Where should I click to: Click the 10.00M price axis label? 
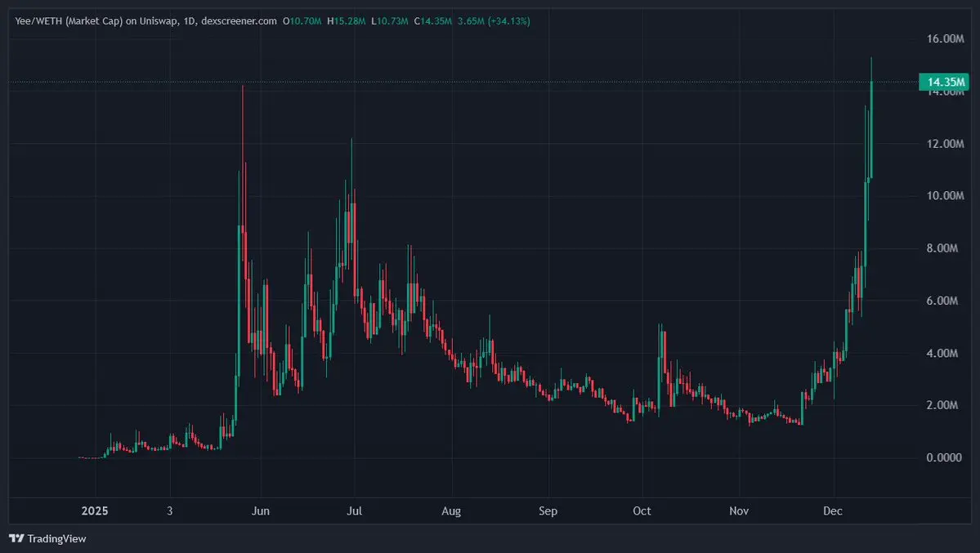pyautogui.click(x=945, y=195)
